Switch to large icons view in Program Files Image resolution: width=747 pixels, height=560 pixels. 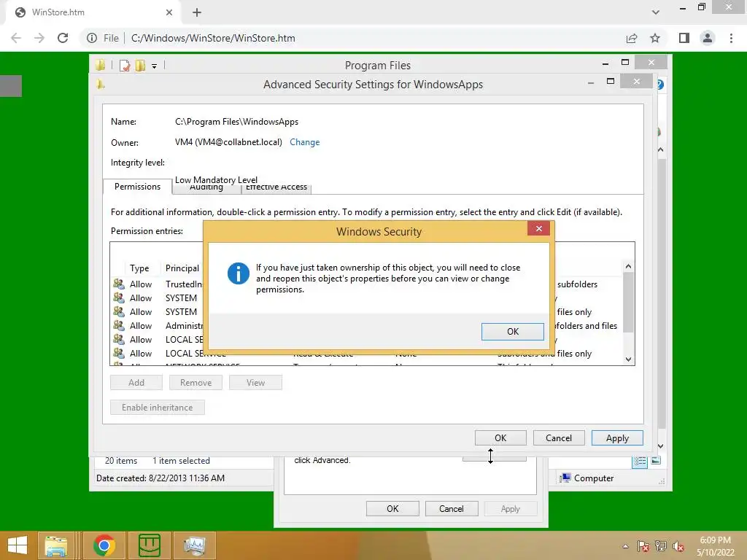click(x=656, y=461)
